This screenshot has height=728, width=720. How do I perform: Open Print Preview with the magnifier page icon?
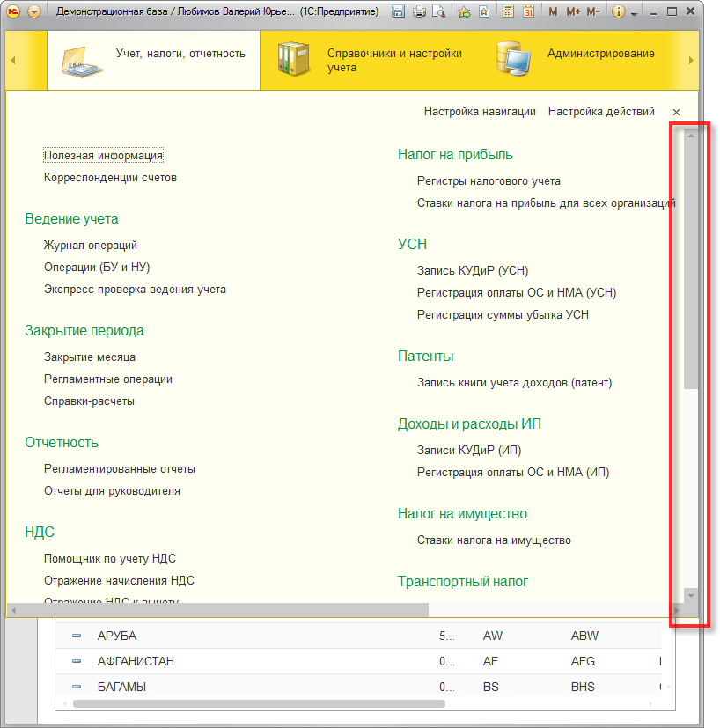click(x=438, y=11)
